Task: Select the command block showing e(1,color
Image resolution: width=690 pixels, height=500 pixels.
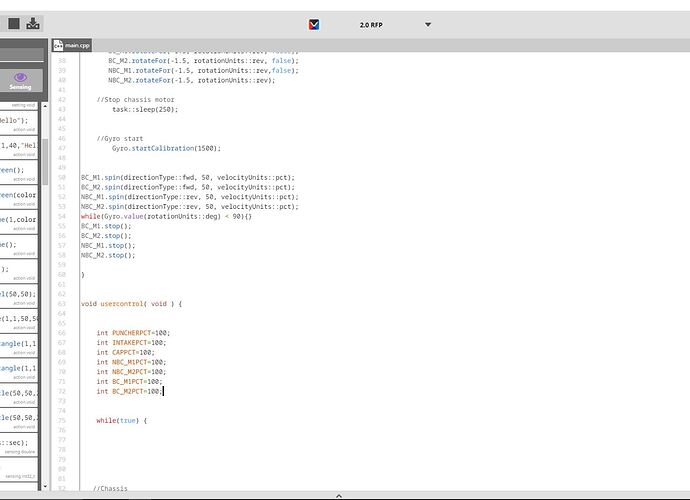Action: pyautogui.click(x=18, y=221)
